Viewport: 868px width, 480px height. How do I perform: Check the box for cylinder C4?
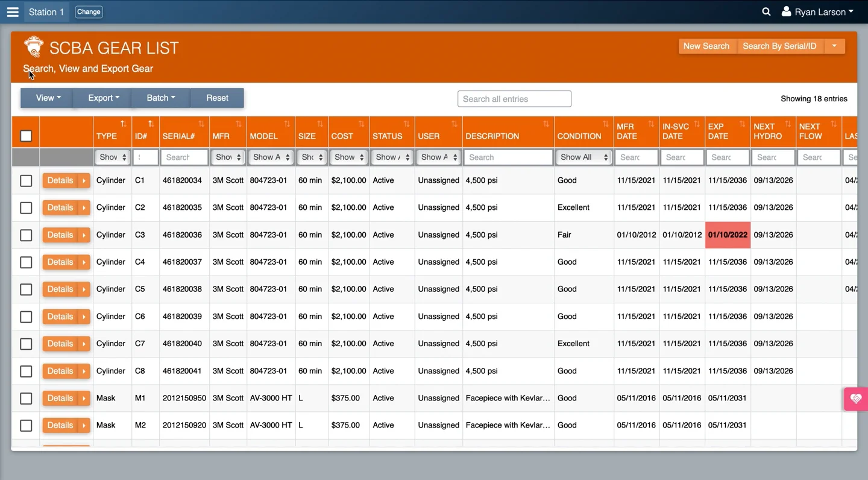(x=26, y=262)
